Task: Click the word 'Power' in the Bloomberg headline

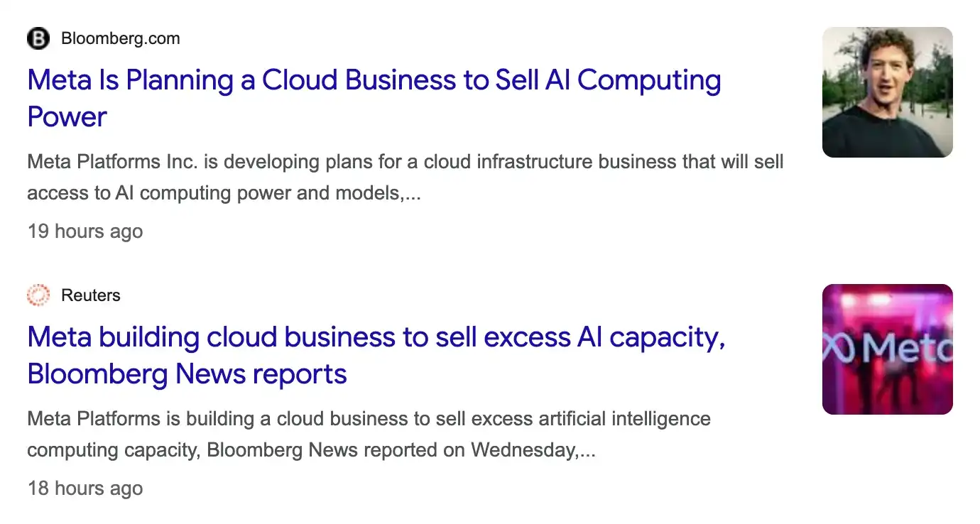Action: tap(67, 116)
